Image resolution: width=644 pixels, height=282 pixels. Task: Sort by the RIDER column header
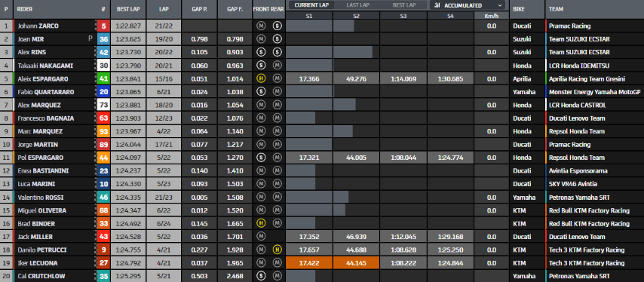25,9
